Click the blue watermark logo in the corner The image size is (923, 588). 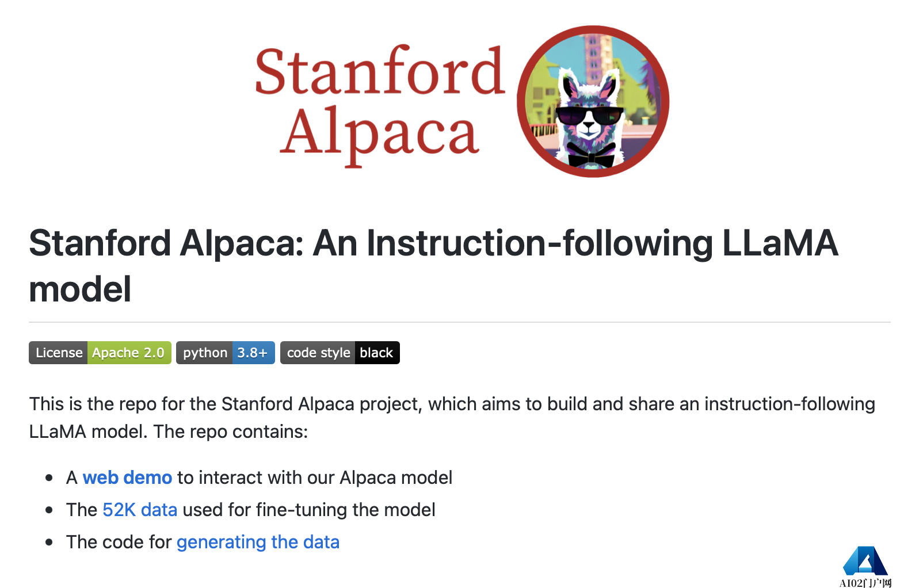865,560
